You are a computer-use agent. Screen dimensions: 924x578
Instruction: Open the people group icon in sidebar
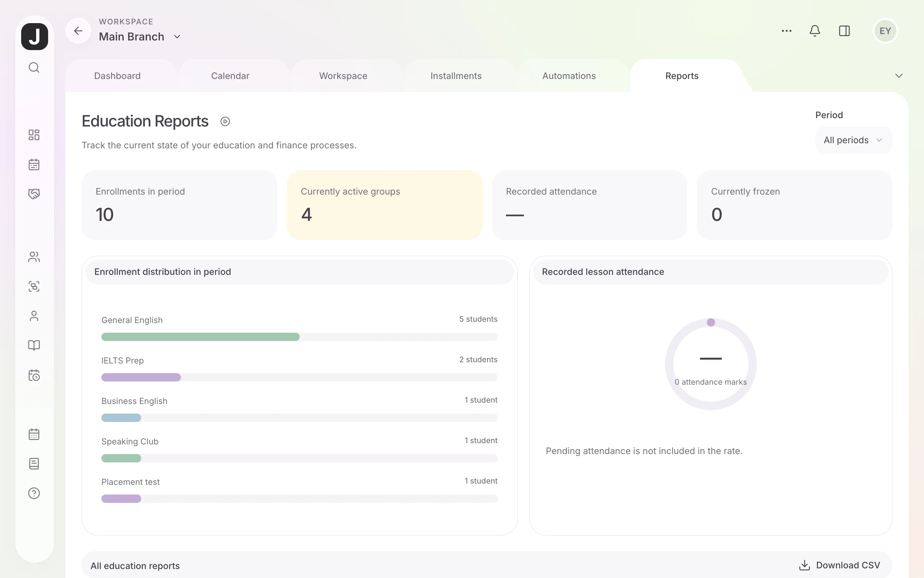34,257
